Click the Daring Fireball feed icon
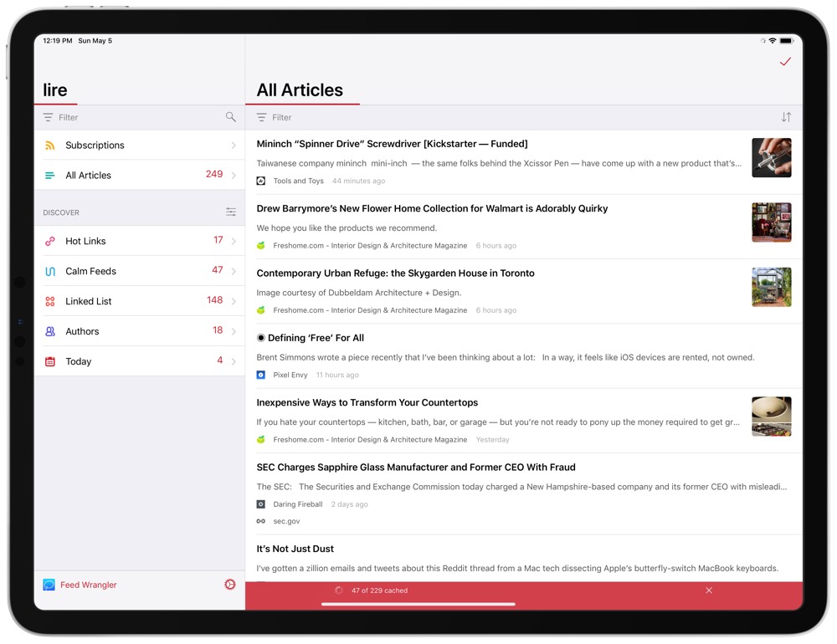Image resolution: width=837 pixels, height=644 pixels. (261, 504)
